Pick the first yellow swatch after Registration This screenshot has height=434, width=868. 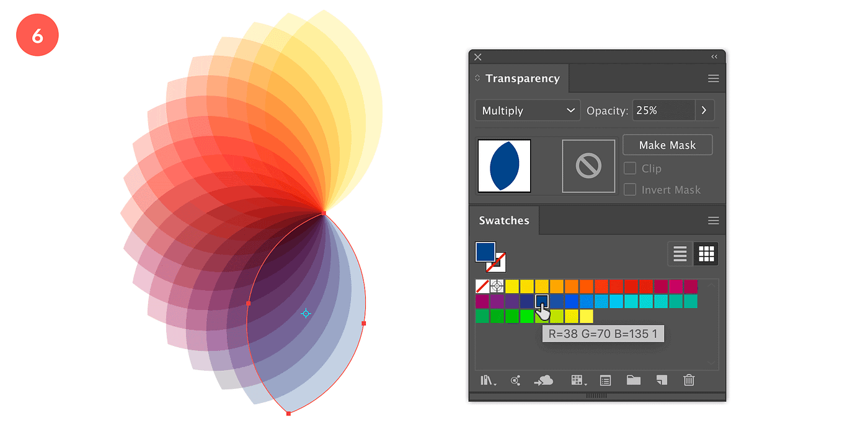pyautogui.click(x=512, y=286)
